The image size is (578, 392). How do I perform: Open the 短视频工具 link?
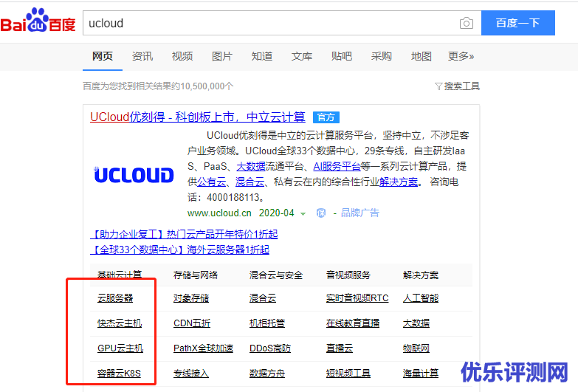(x=348, y=374)
